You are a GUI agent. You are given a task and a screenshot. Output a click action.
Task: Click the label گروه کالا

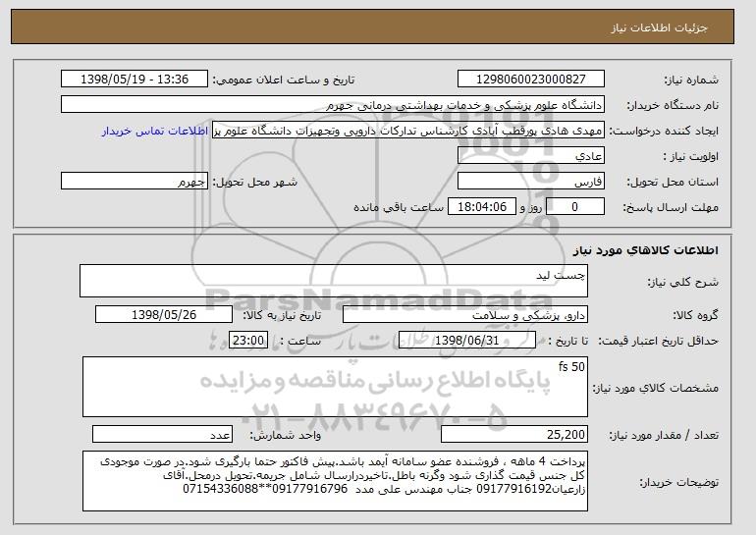point(695,316)
